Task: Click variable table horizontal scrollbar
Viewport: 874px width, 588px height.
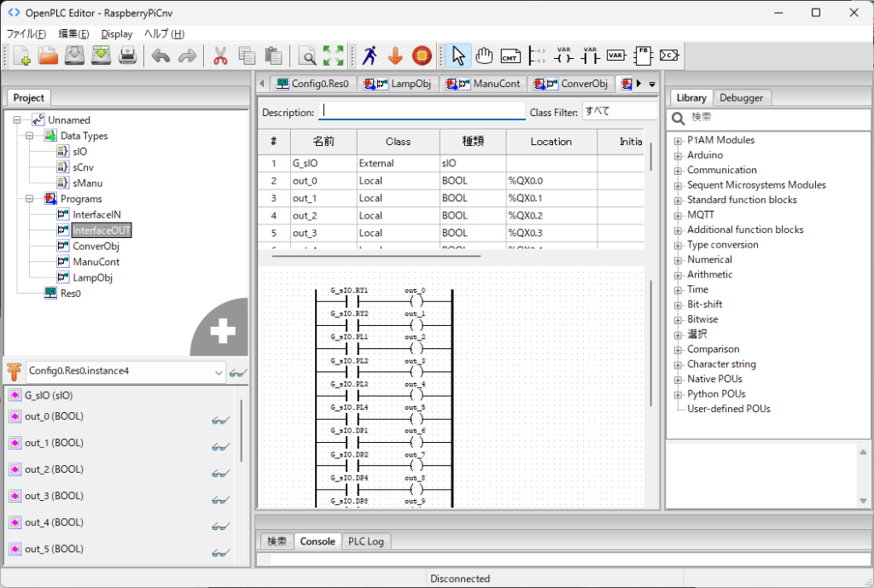Action: click(376, 256)
